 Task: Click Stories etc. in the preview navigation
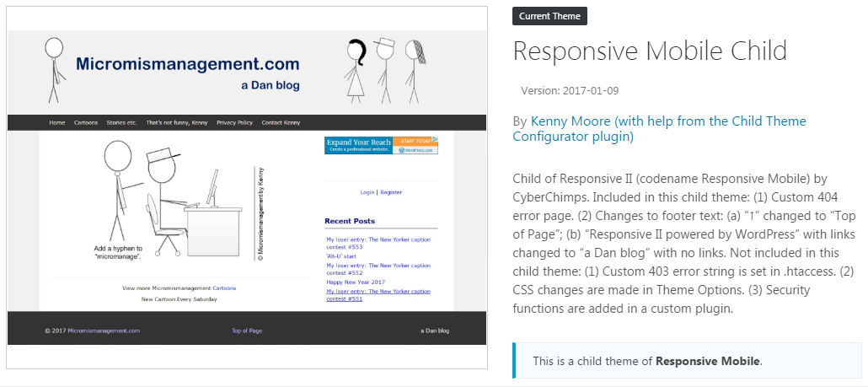[122, 123]
